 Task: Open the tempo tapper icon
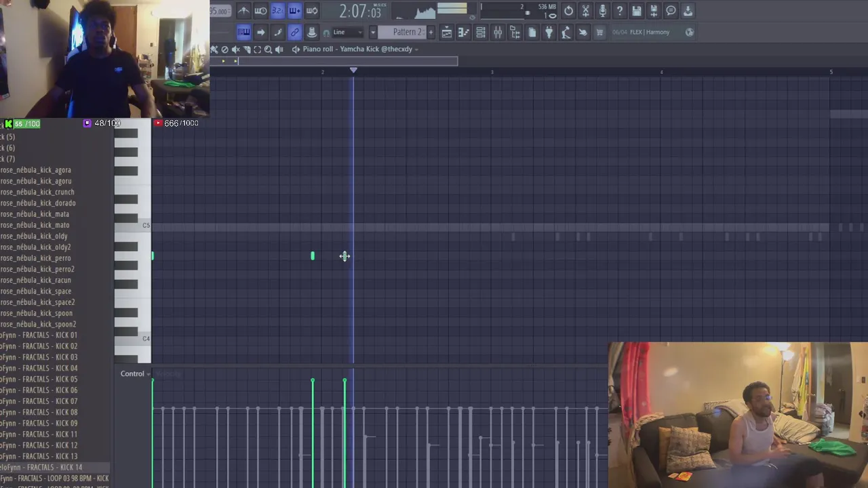(566, 32)
